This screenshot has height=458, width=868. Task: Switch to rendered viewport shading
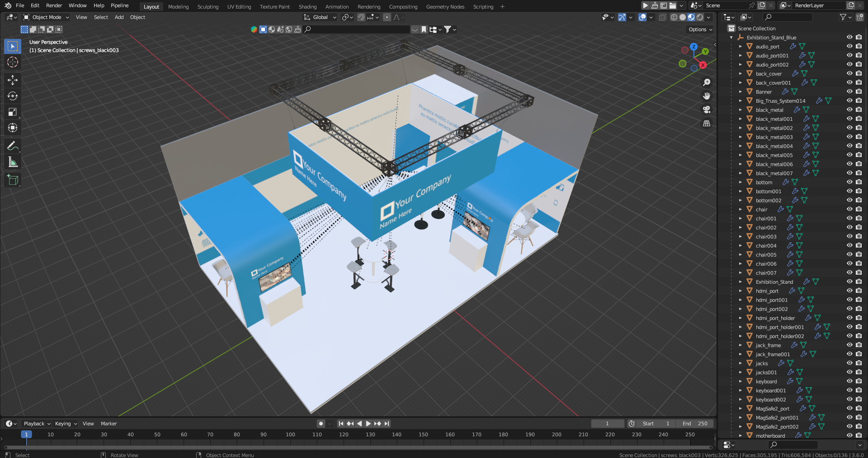[700, 17]
